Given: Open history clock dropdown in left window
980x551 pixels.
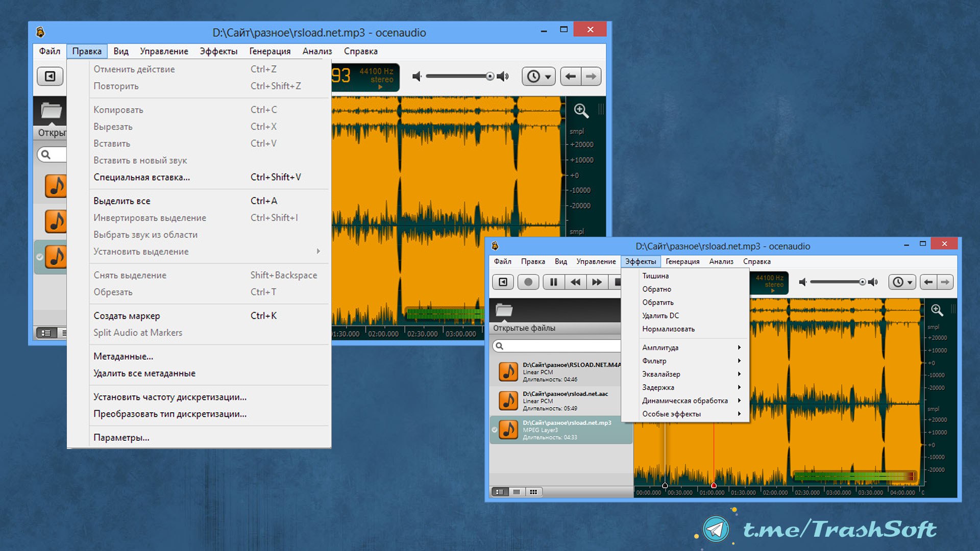Looking at the screenshot, I should click(x=538, y=77).
